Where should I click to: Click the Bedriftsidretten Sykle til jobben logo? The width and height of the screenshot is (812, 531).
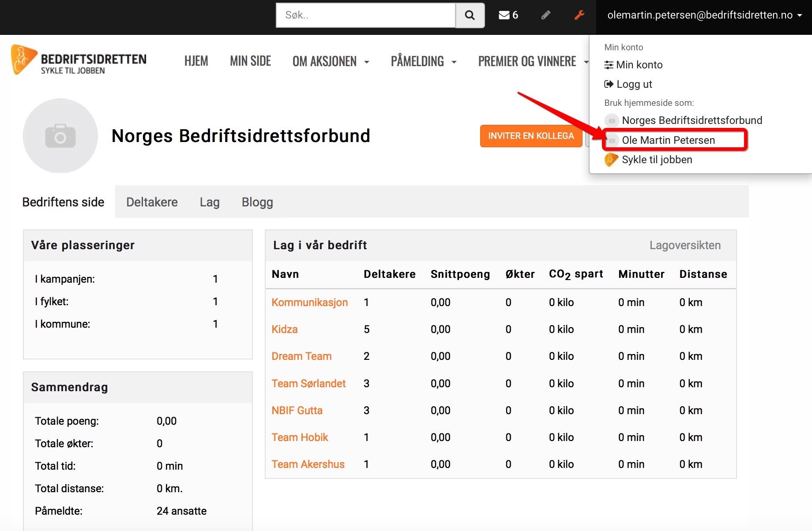pyautogui.click(x=79, y=60)
